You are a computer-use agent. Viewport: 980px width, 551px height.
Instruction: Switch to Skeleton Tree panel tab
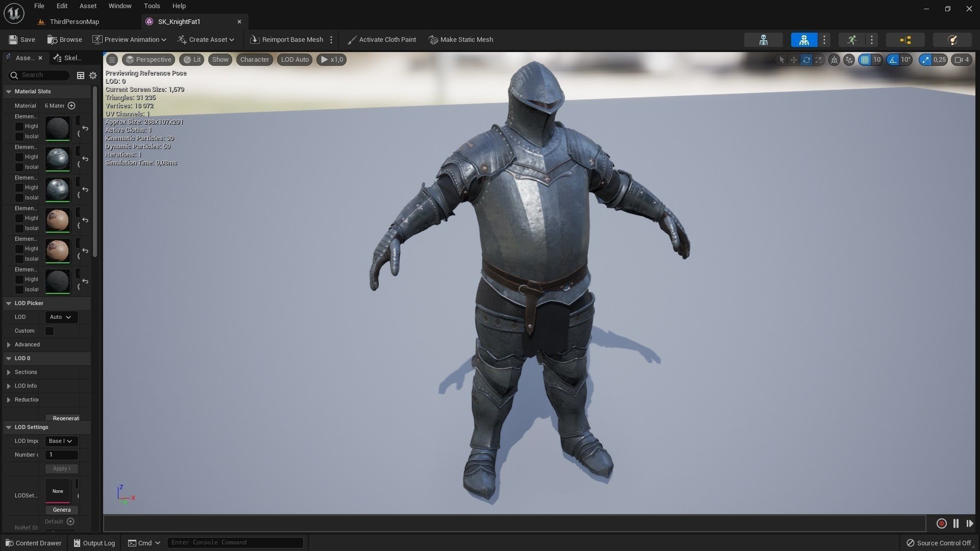(67, 58)
